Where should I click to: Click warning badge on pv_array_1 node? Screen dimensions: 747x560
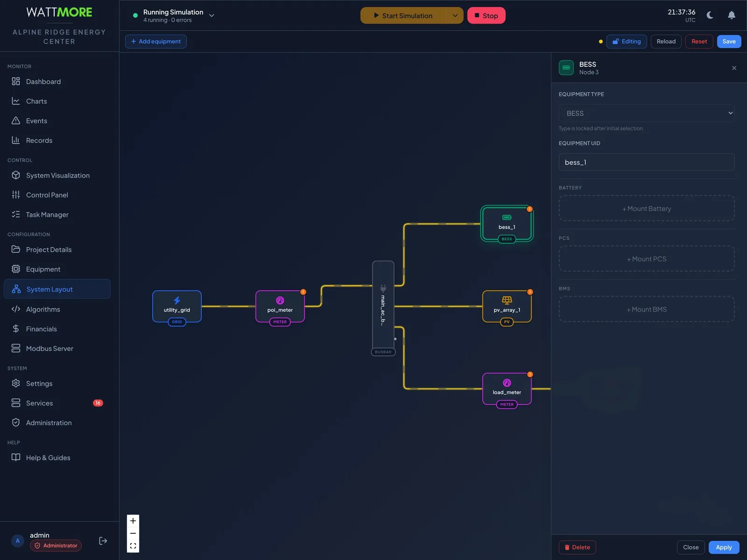(x=530, y=292)
